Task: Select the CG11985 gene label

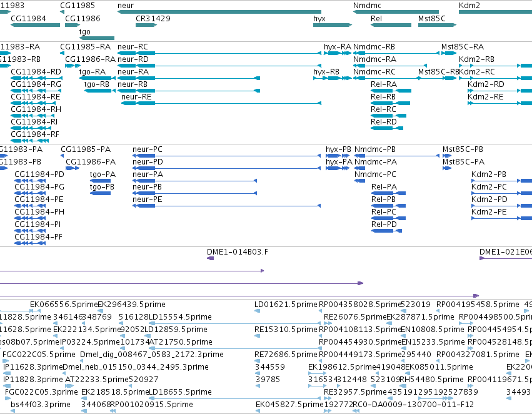Action: (78, 6)
